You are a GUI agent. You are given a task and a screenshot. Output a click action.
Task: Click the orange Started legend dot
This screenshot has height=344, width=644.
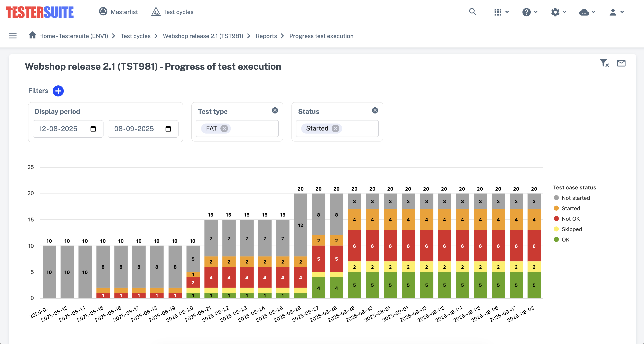point(556,208)
